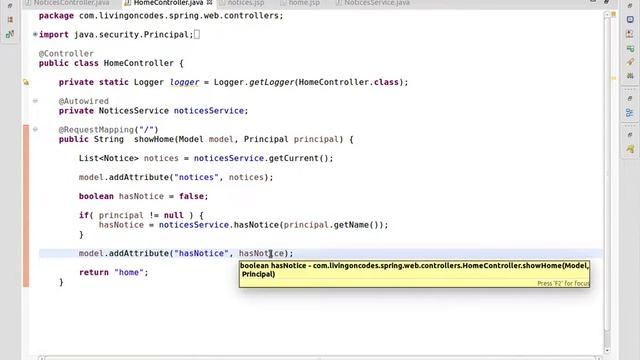Click the null keyword in the if condition

click(173, 215)
